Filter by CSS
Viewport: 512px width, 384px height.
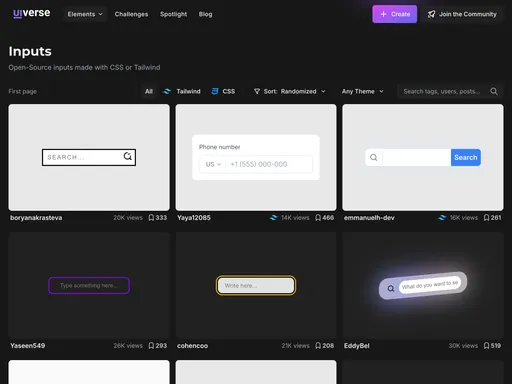click(223, 91)
